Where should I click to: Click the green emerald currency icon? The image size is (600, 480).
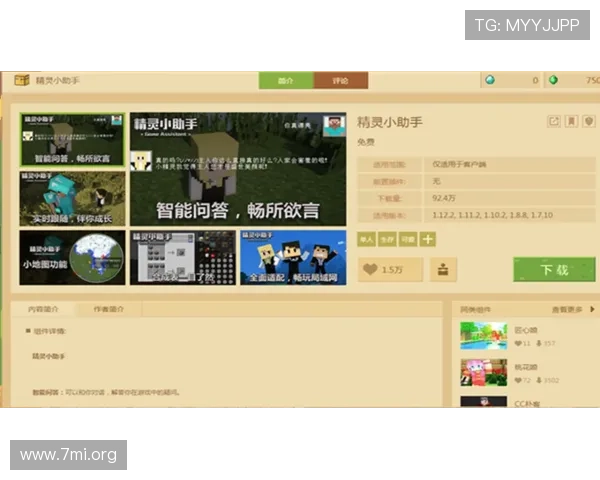coord(553,80)
